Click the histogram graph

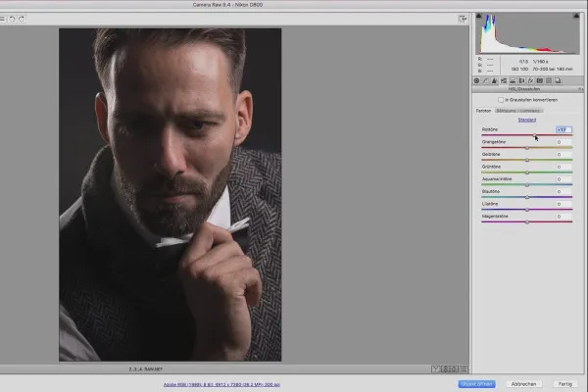tap(527, 33)
